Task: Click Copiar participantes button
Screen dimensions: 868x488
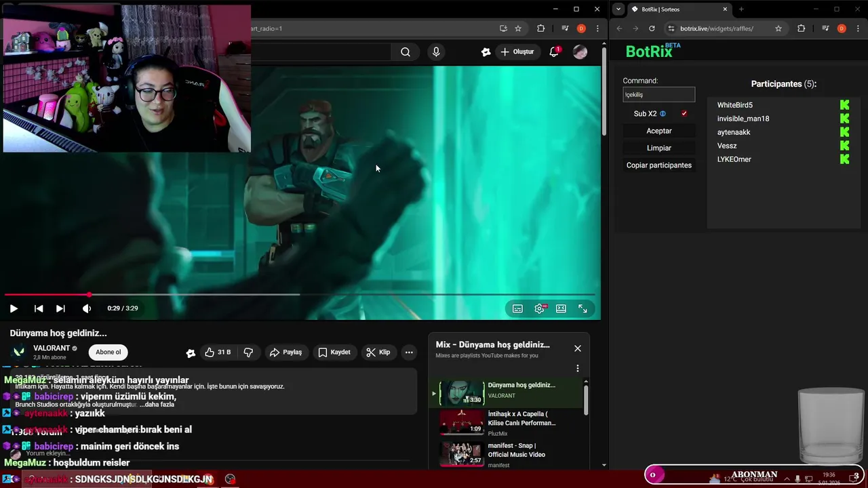Action: point(659,165)
